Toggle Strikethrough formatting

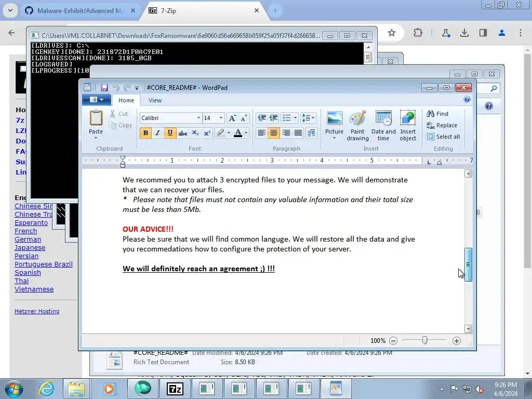tap(182, 132)
